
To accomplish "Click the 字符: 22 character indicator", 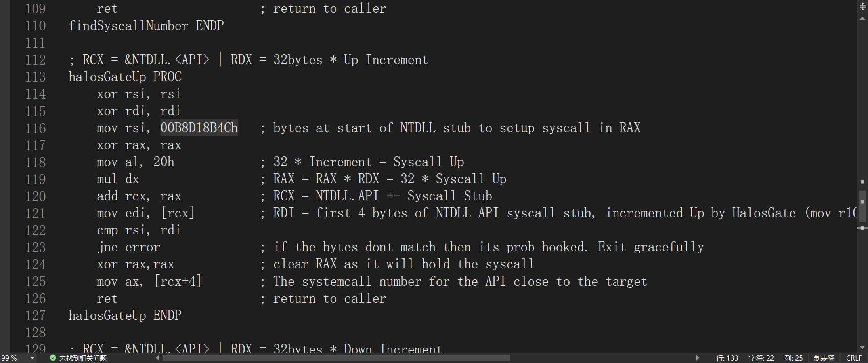I will (761, 358).
